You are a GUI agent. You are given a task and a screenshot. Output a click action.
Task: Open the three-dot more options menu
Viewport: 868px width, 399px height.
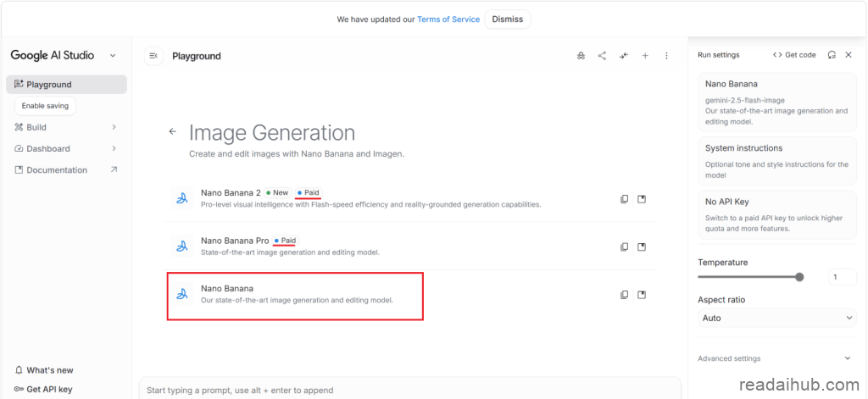[x=666, y=56]
